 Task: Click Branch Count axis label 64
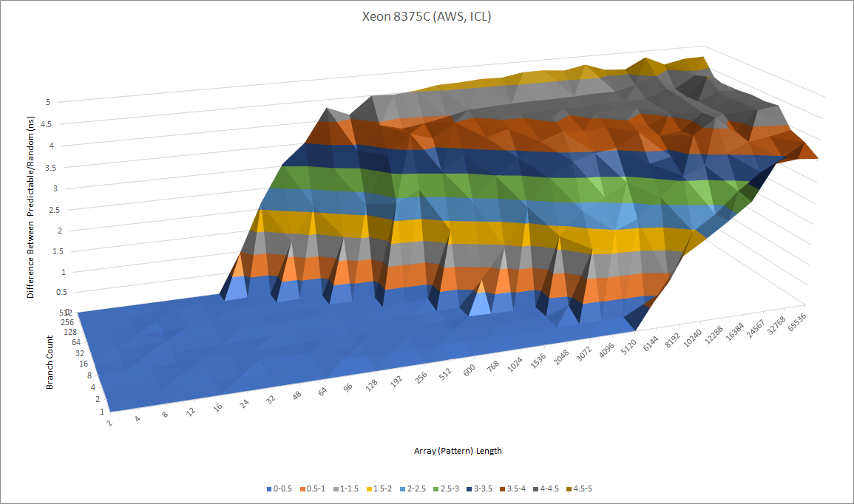pyautogui.click(x=76, y=342)
